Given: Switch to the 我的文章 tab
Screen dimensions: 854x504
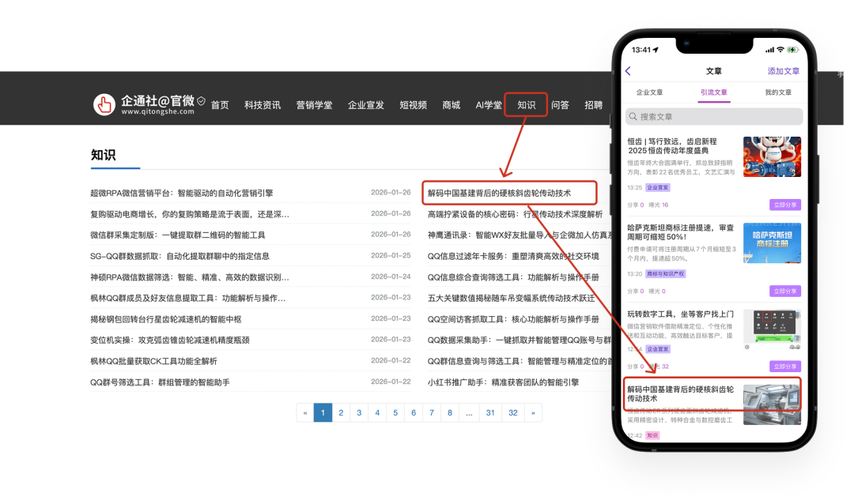Looking at the screenshot, I should click(777, 92).
